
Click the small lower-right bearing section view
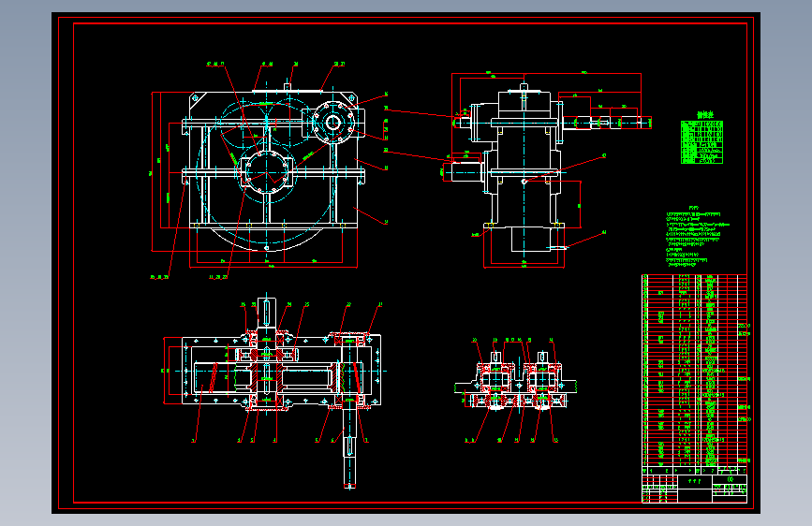pos(515,391)
